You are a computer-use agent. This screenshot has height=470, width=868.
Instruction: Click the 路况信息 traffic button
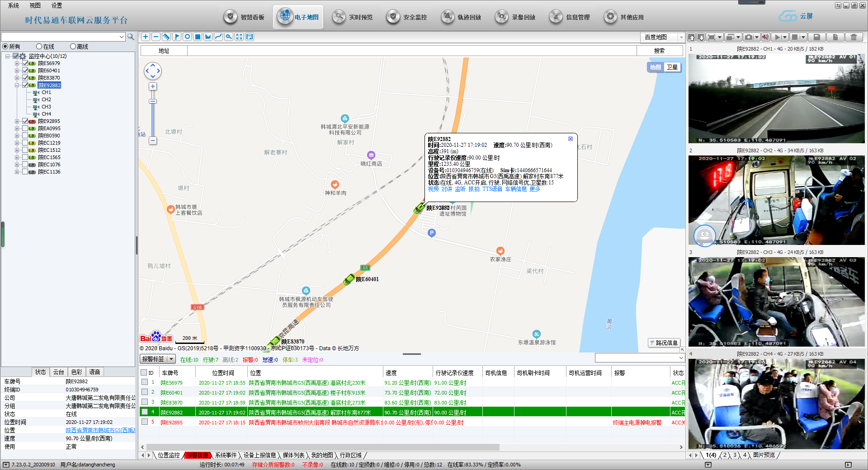664,343
